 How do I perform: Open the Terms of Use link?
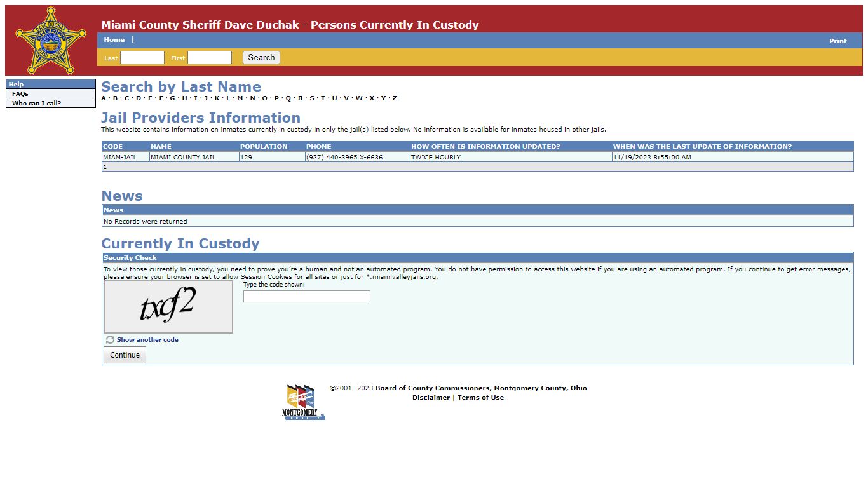(480, 398)
